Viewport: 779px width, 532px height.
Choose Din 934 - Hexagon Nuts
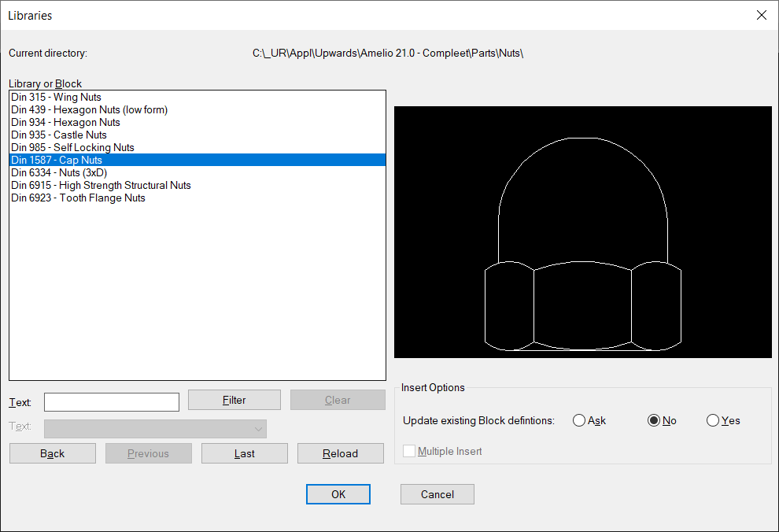[x=198, y=122]
